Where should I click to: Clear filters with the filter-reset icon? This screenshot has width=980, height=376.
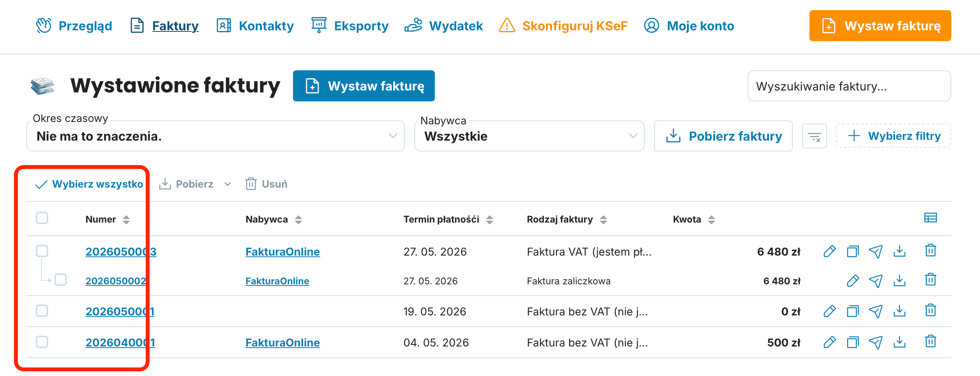tap(814, 136)
